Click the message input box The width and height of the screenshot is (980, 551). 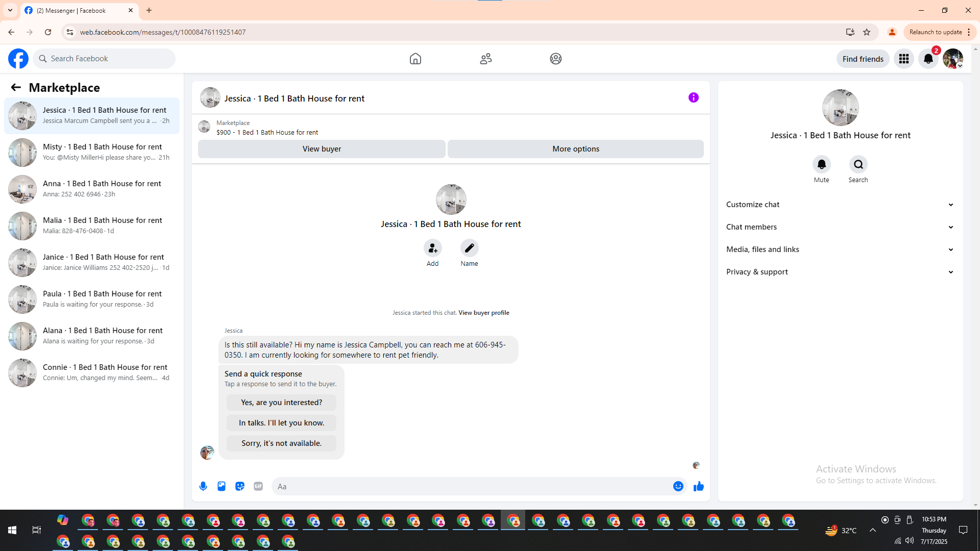click(472, 486)
